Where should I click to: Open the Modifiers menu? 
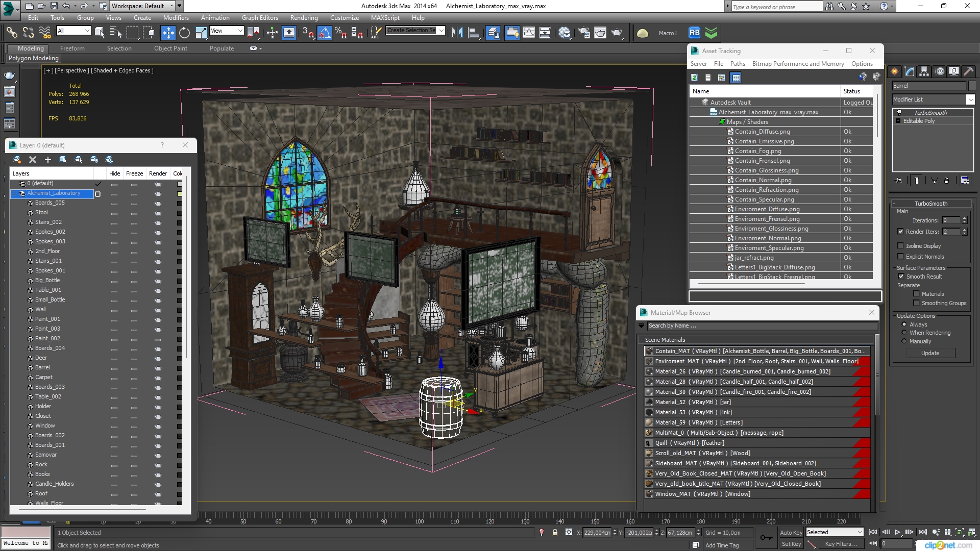176,17
